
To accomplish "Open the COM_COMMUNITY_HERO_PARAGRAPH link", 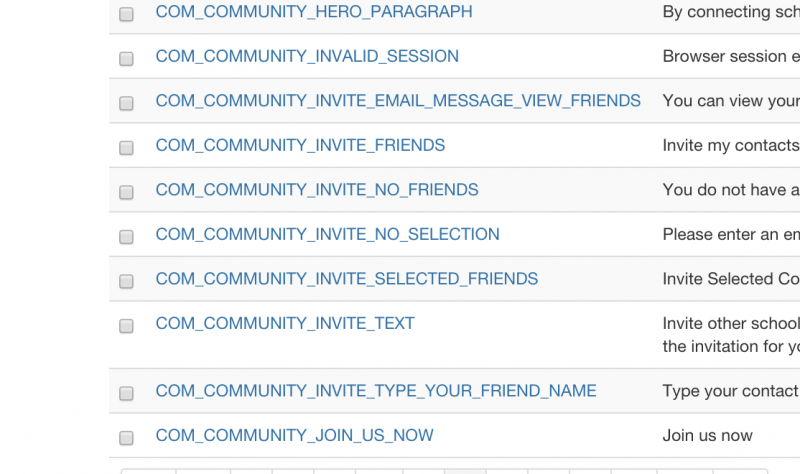I will (314, 12).
